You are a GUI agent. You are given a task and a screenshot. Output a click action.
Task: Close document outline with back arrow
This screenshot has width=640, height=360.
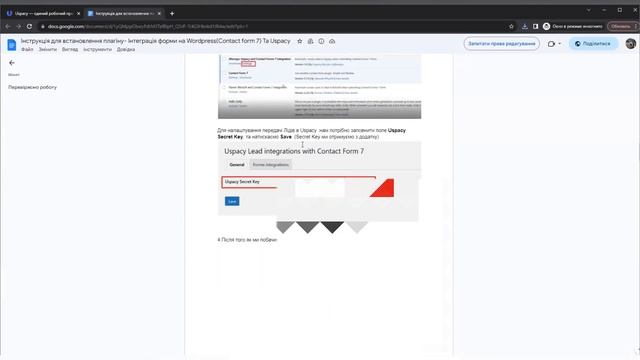coord(11,63)
